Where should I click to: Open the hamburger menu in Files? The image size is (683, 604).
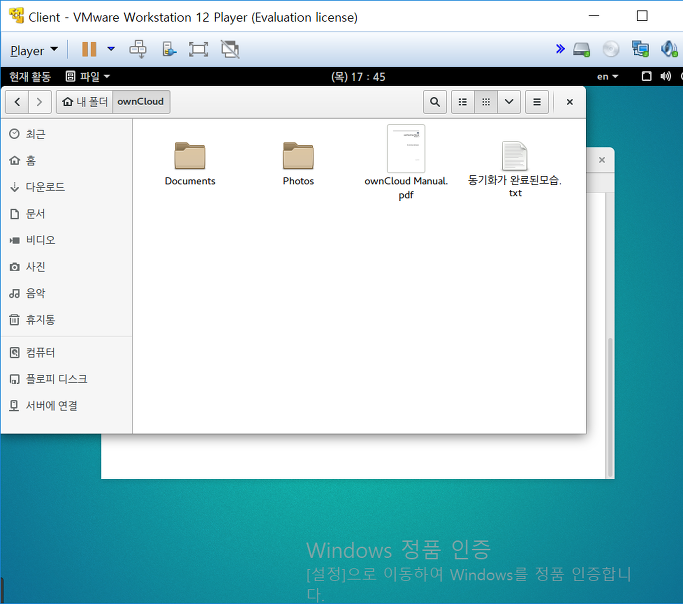pos(537,102)
